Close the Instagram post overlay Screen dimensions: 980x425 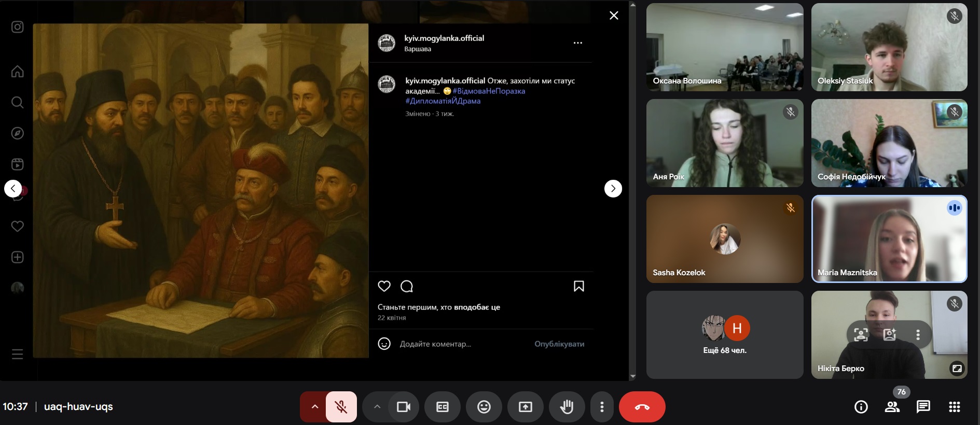click(614, 16)
